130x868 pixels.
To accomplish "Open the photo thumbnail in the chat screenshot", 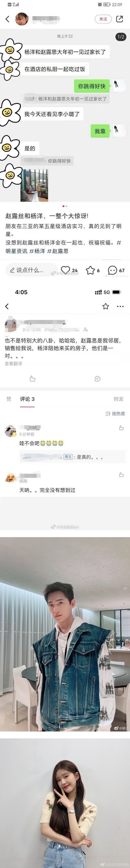I will tap(34, 185).
